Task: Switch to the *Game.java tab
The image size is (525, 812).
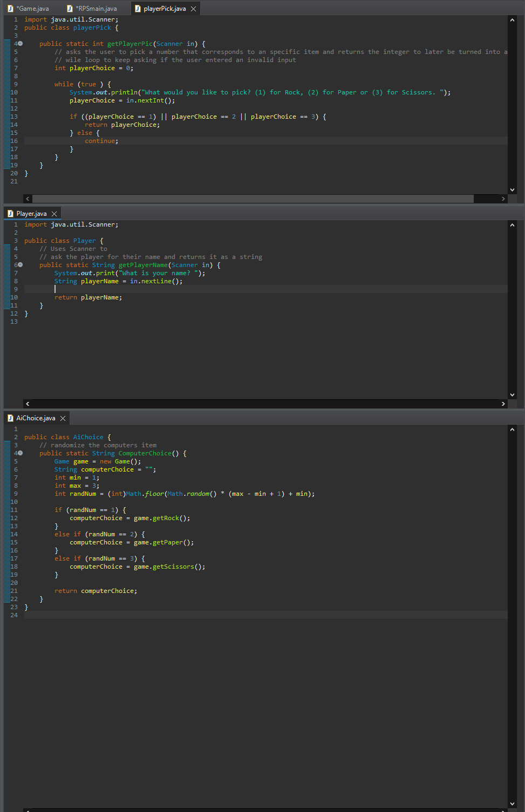Action: (32, 9)
